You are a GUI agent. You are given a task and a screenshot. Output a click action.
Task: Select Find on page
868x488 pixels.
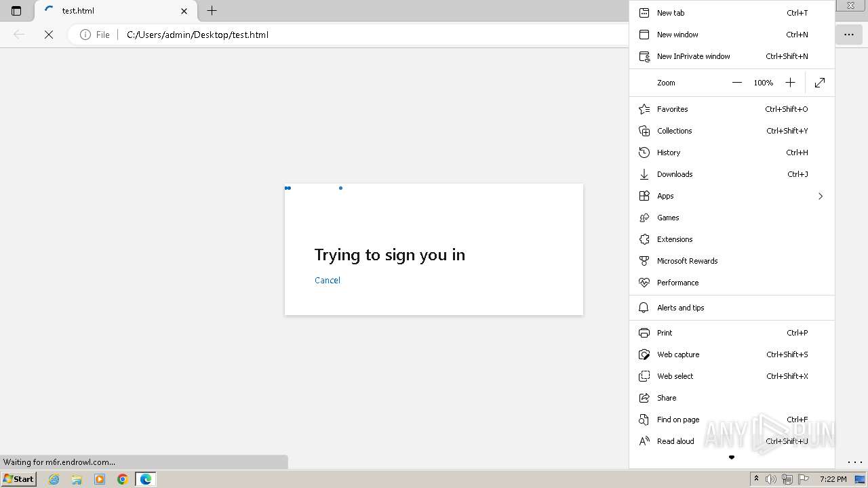732,420
